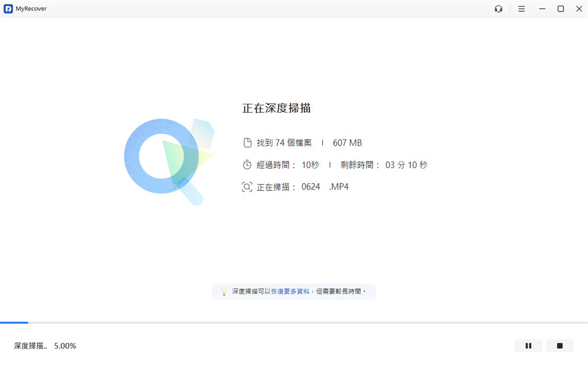Screen dimensions: 588x367
Task: Open the hamburger menu
Action: 521,9
